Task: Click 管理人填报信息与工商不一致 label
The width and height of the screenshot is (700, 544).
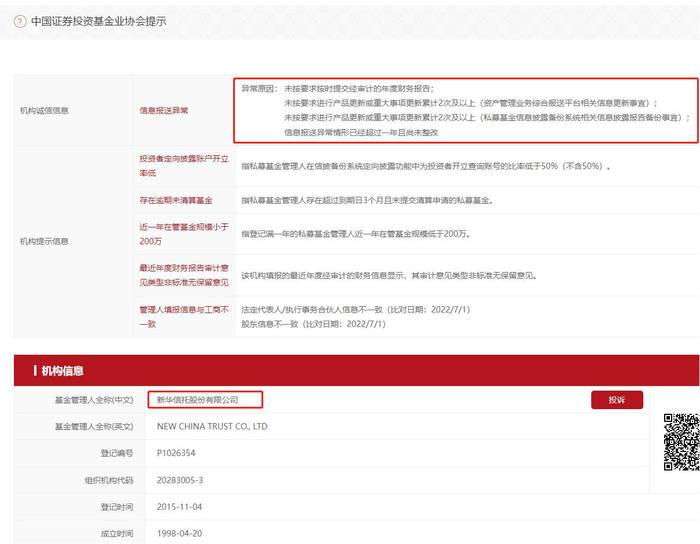Action: pyautogui.click(x=184, y=316)
